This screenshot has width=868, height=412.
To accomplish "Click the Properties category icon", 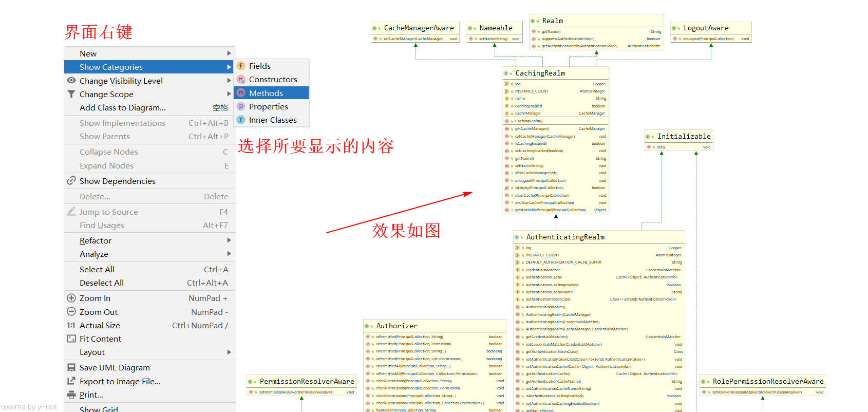I will coord(241,106).
